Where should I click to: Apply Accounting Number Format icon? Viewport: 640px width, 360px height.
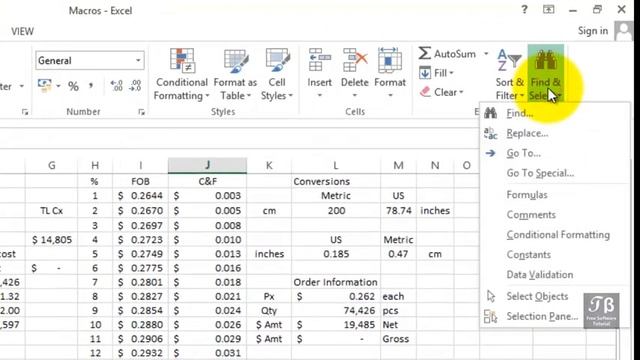[x=44, y=85]
